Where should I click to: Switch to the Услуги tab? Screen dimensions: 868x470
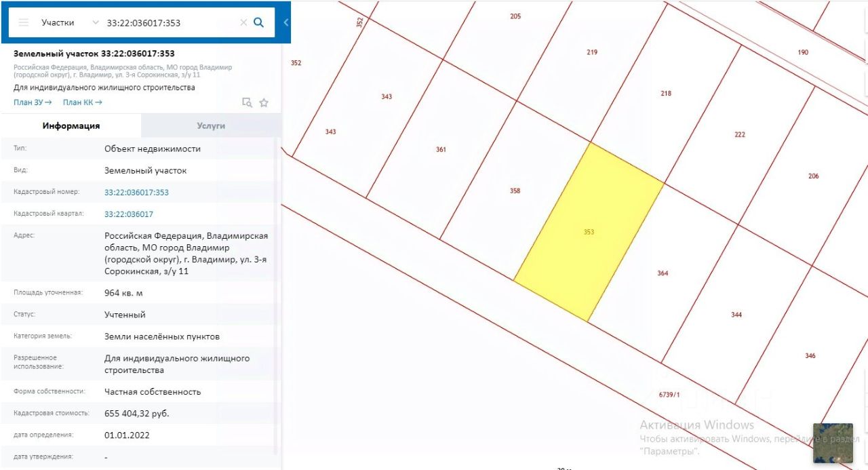click(211, 125)
